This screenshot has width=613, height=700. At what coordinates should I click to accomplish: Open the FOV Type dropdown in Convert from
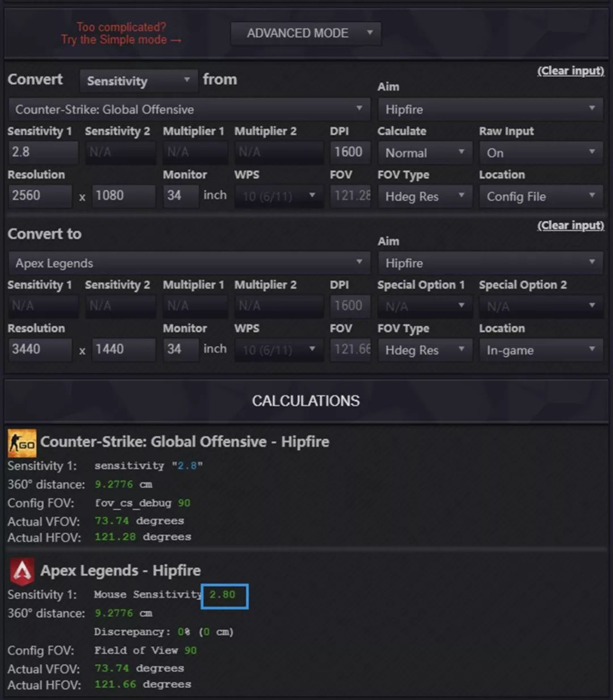(425, 196)
